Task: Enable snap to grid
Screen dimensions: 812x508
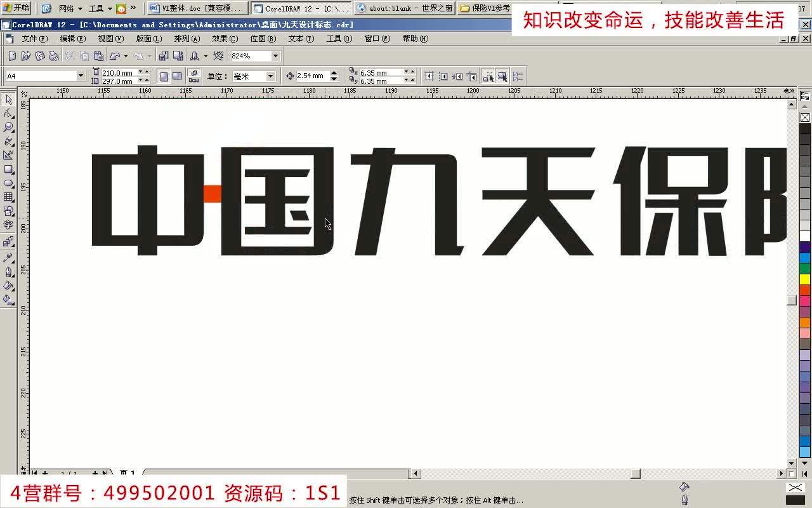Action: (x=429, y=76)
